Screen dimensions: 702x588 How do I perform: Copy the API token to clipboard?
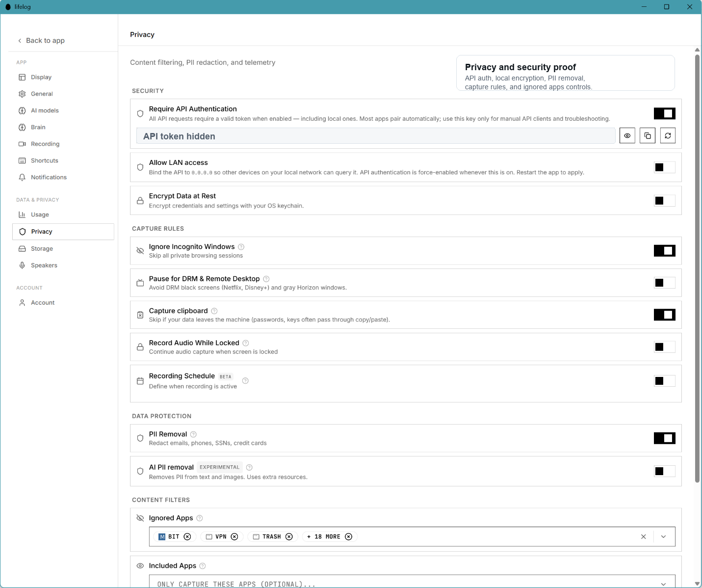648,135
